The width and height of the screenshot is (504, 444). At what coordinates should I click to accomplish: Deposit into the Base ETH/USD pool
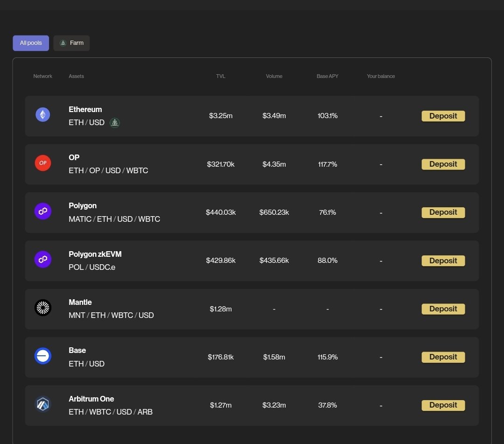[x=443, y=357]
